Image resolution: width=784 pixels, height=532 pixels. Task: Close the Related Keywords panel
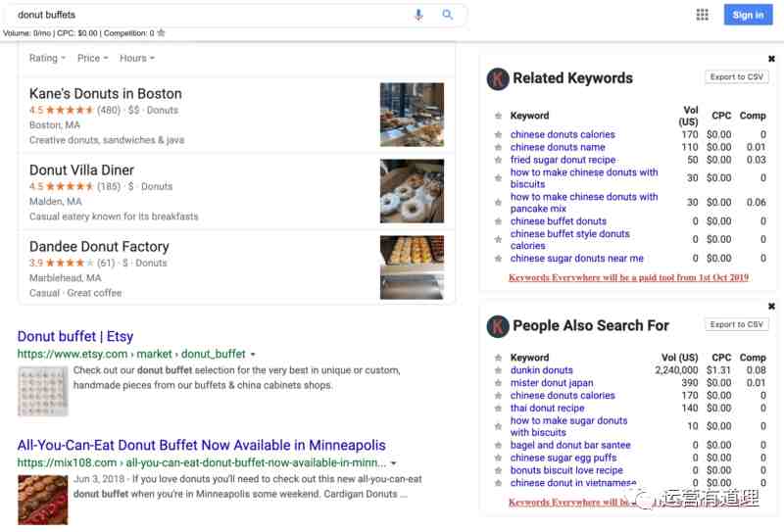pyautogui.click(x=771, y=59)
